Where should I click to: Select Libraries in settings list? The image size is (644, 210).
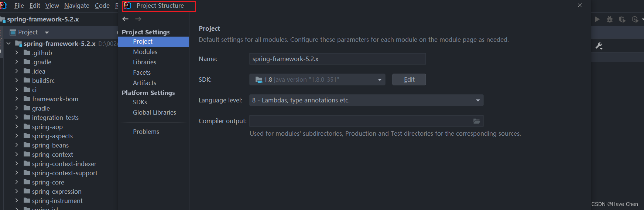coord(154,62)
